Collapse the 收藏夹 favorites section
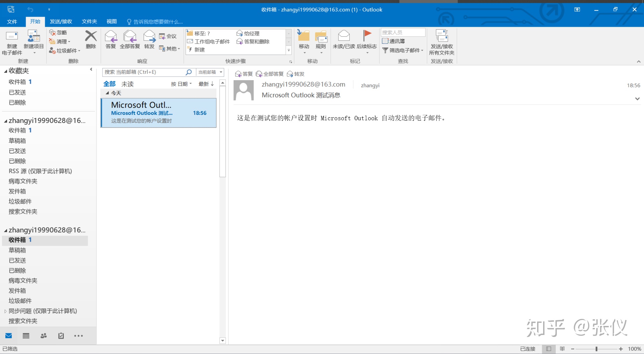The image size is (644, 354). [x=5, y=71]
